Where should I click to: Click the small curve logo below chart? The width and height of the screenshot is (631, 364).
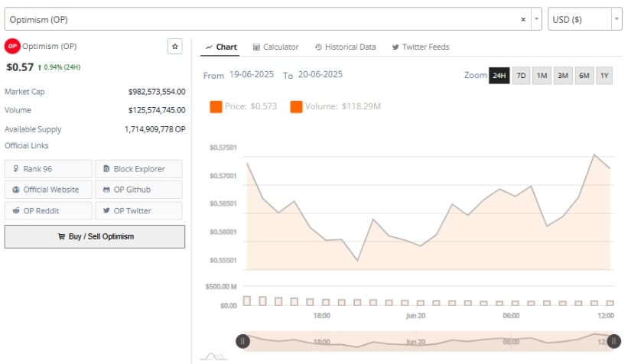pyautogui.click(x=214, y=356)
